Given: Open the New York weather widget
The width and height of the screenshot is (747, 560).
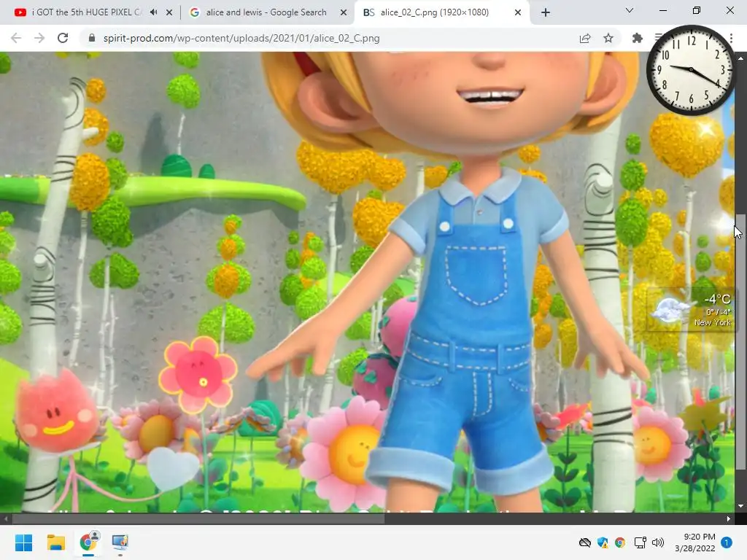Looking at the screenshot, I should click(690, 309).
